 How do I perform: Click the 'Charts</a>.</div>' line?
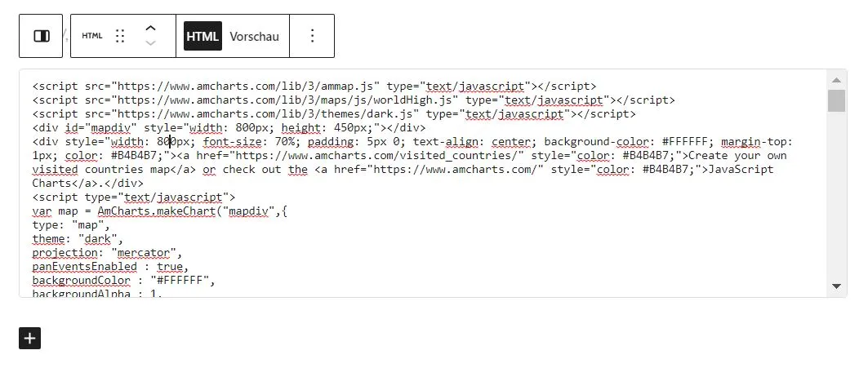point(87,183)
